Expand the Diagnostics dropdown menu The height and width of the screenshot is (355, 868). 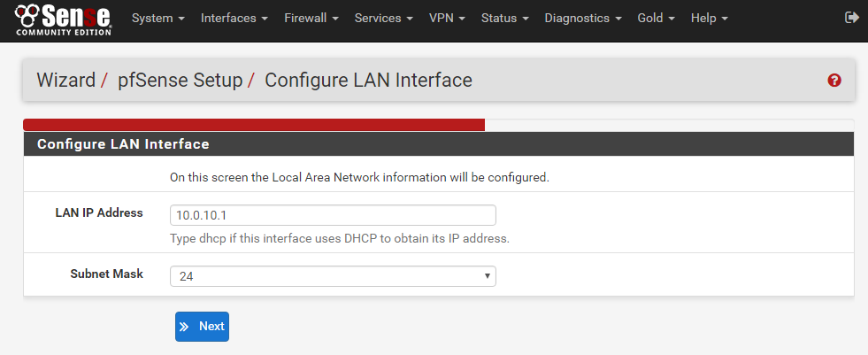(583, 19)
